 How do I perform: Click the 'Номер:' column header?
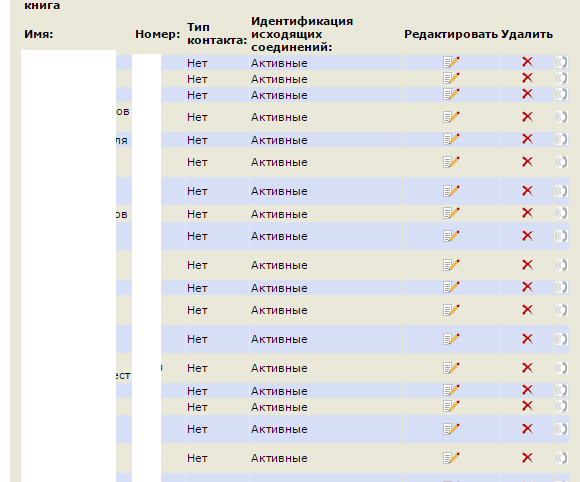(158, 34)
